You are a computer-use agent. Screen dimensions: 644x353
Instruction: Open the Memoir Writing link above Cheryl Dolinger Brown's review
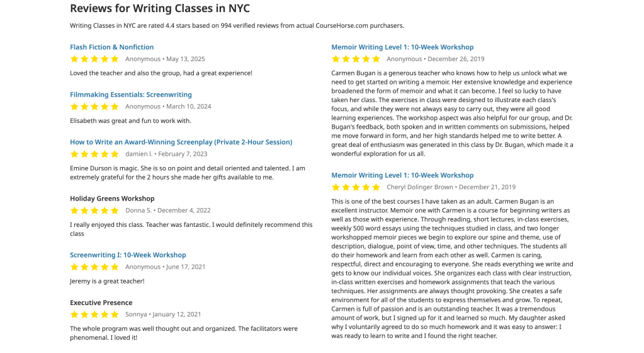tap(402, 175)
